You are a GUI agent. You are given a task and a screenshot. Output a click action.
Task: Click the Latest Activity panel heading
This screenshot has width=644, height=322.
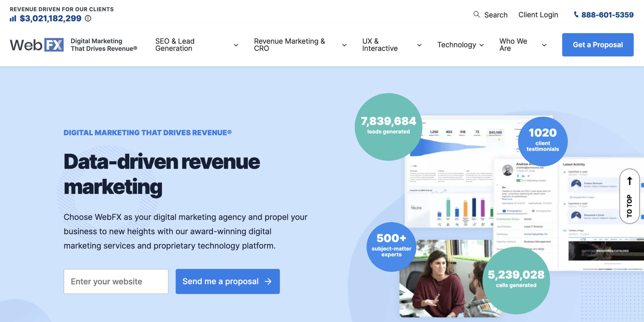574,164
